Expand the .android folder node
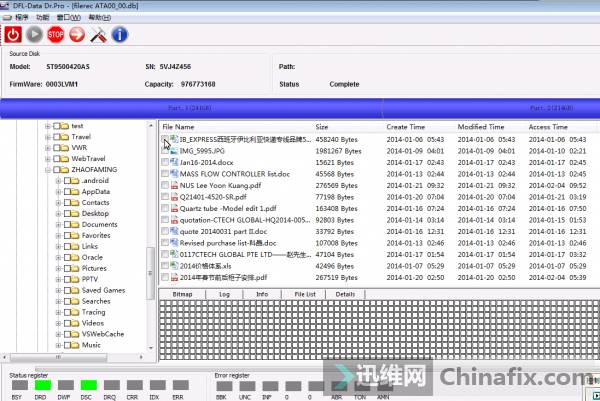 [x=59, y=181]
